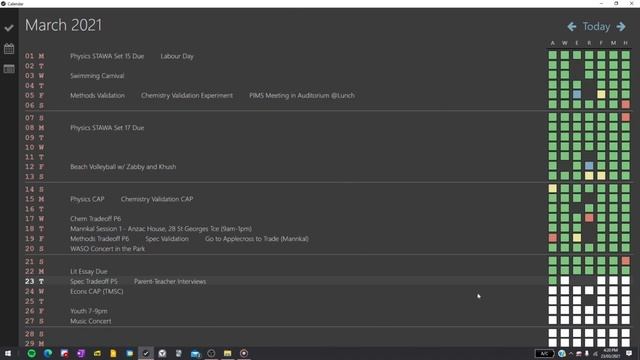This screenshot has width=640, height=360.
Task: Open Labour Day event
Action: (x=177, y=56)
